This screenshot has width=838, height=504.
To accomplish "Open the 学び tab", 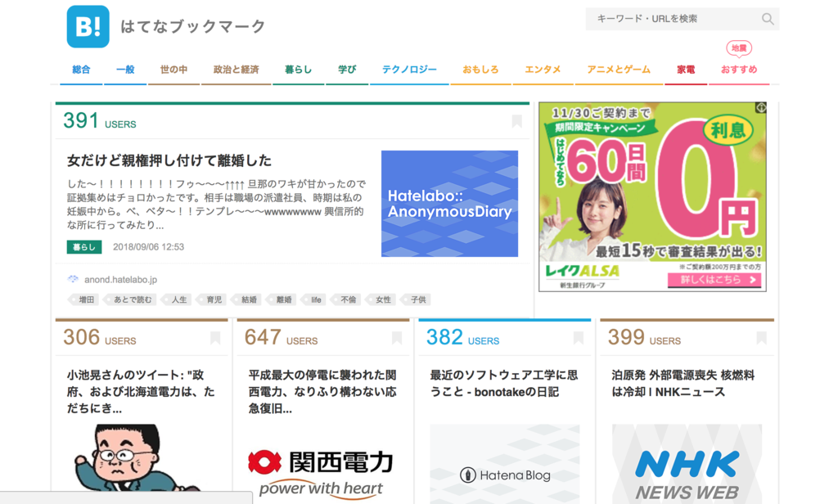I will 347,70.
